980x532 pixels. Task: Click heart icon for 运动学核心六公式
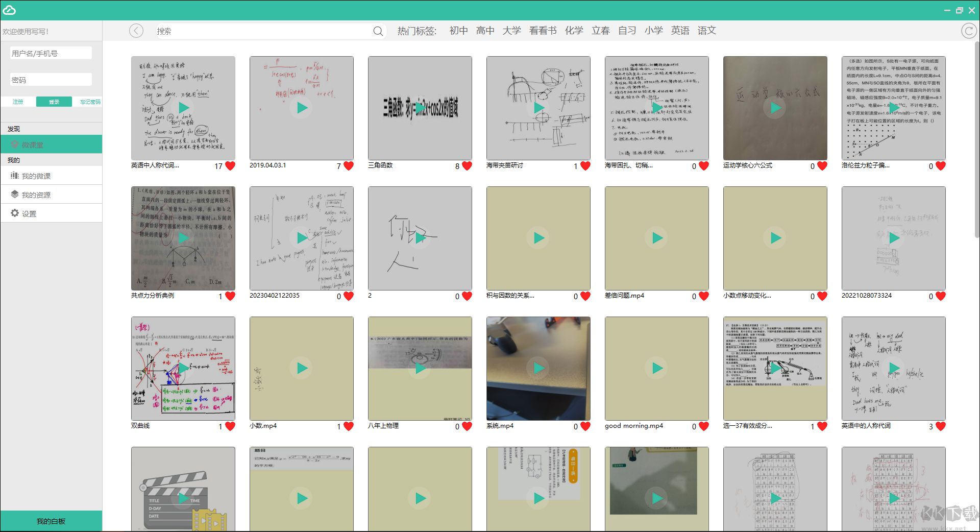click(822, 165)
